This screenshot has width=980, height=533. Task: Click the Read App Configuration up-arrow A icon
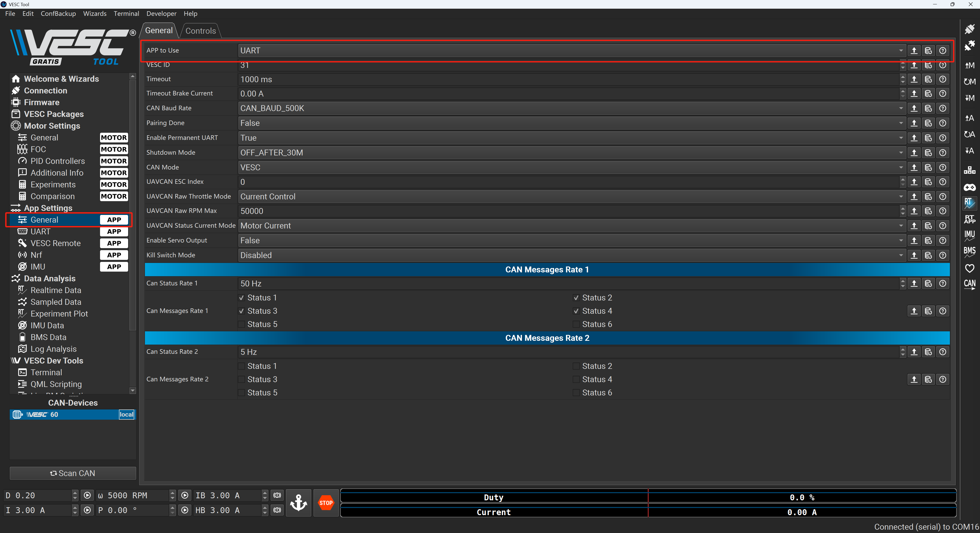(969, 118)
